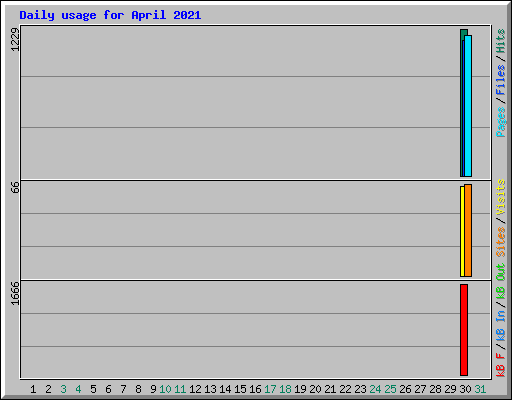This screenshot has height=400, width=512.
Task: Click the chart title 'Daily usage for April 2021'
Action: [x=110, y=15]
